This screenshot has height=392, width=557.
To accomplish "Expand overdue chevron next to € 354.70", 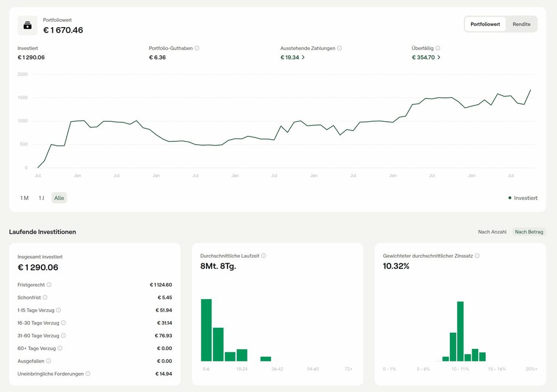I will (x=439, y=58).
